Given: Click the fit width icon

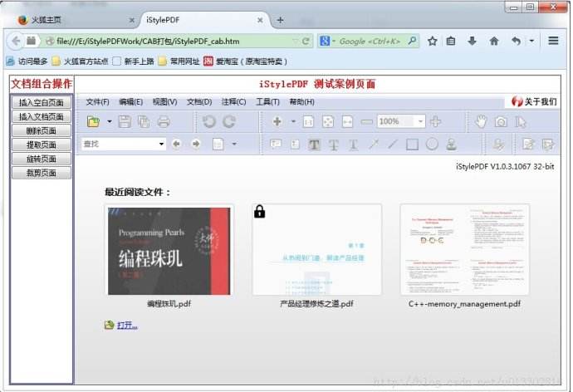Looking at the screenshot, I should (347, 121).
